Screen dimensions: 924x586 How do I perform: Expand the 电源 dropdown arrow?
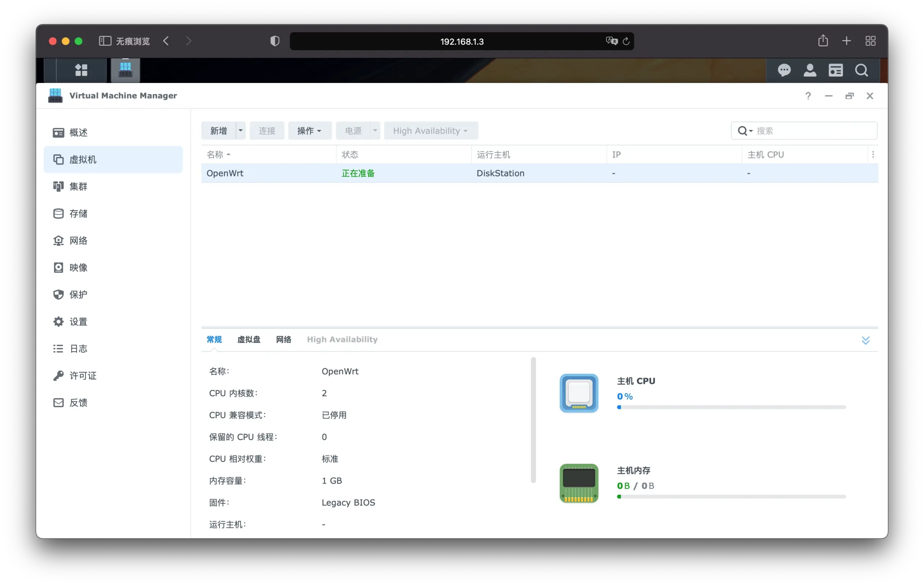pos(375,131)
